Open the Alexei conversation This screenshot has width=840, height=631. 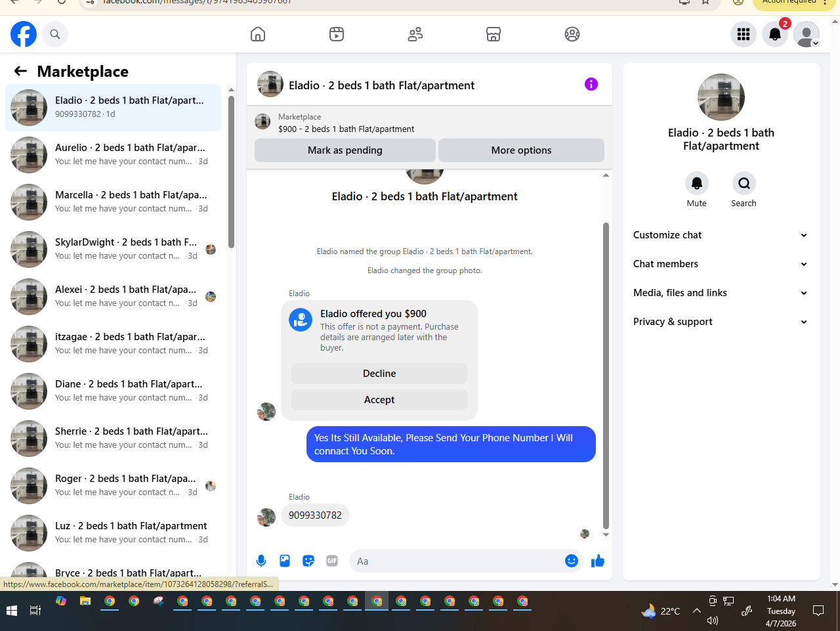113,297
